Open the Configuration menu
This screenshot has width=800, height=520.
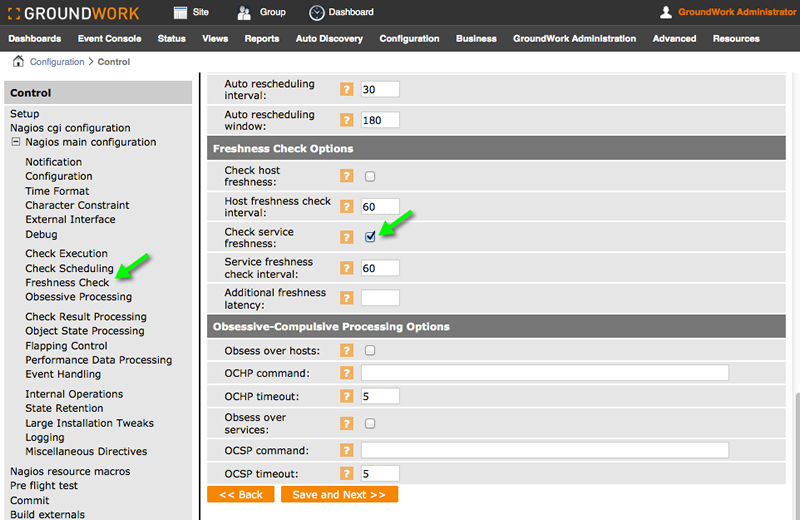[409, 39]
